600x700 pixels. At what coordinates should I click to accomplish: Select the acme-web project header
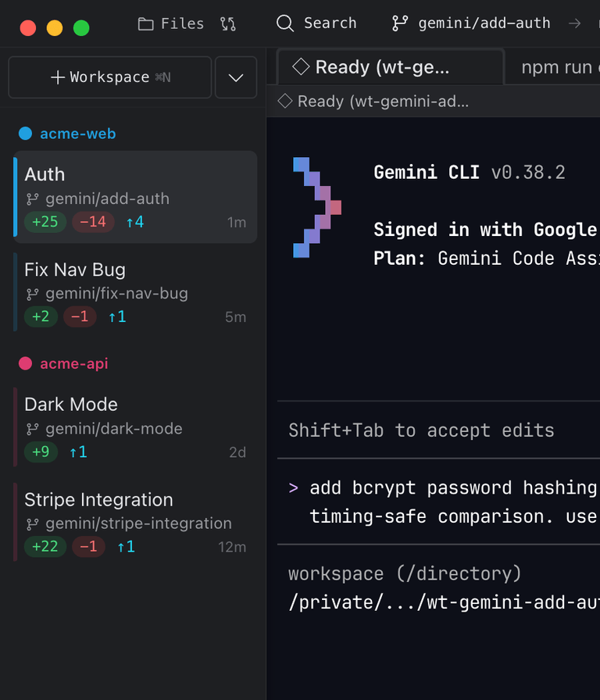click(67, 134)
